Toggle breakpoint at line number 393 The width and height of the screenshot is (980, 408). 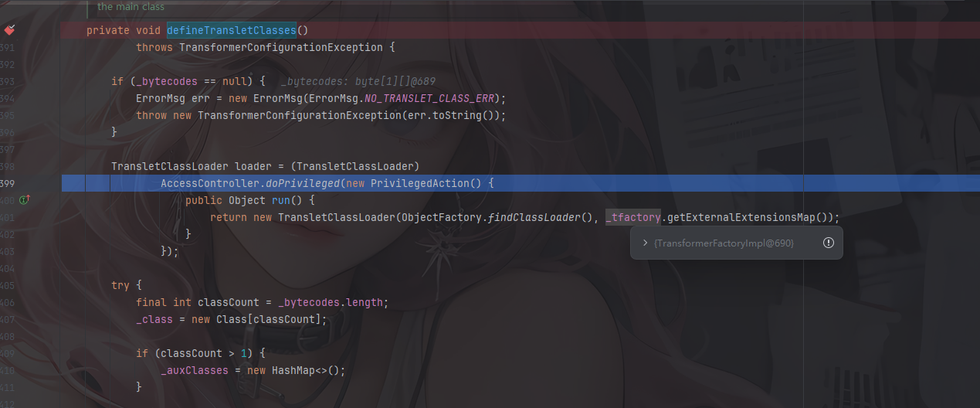(8, 81)
